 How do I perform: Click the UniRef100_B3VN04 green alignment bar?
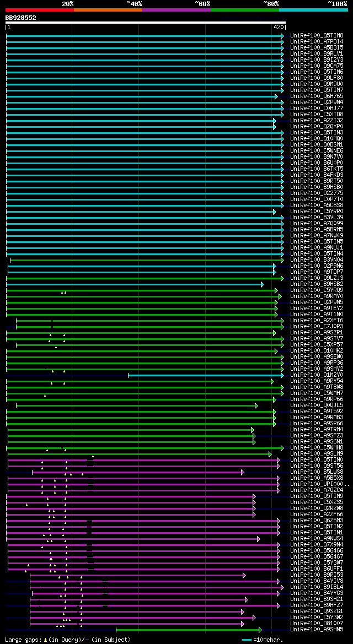(x=146, y=260)
